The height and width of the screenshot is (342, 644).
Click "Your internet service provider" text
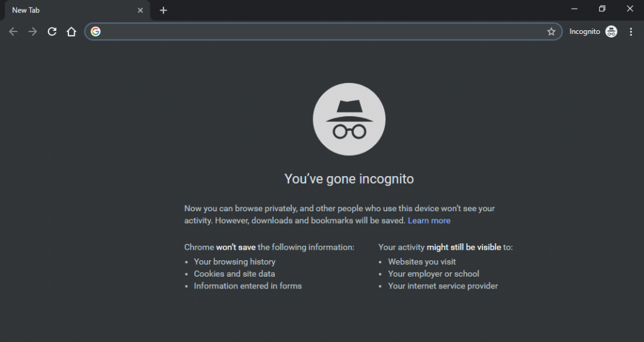pos(443,286)
